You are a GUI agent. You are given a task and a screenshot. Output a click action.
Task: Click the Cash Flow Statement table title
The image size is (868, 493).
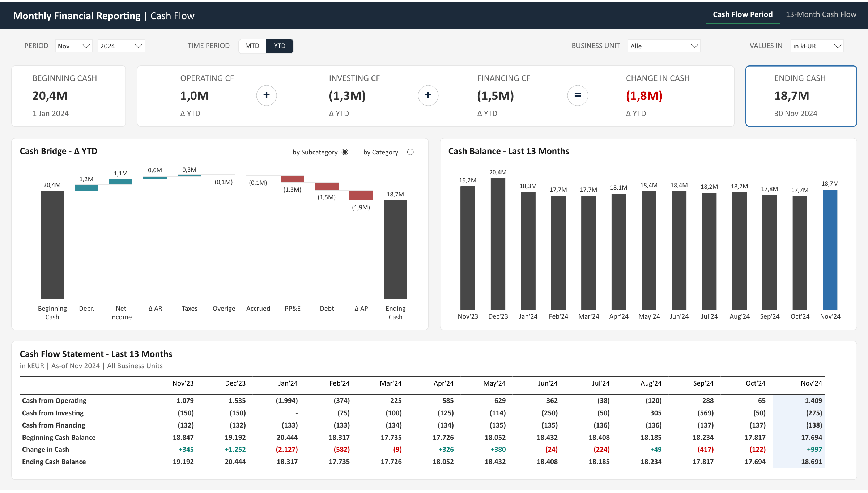pyautogui.click(x=96, y=354)
